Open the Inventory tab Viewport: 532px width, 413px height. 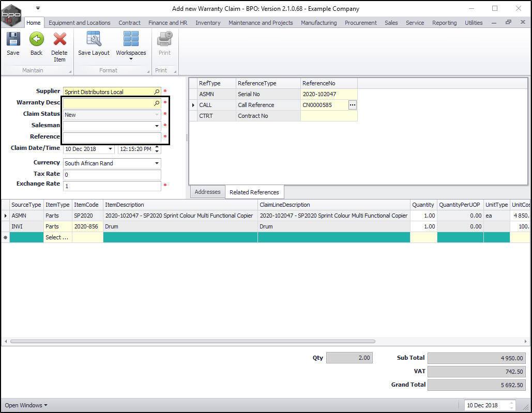[208, 23]
